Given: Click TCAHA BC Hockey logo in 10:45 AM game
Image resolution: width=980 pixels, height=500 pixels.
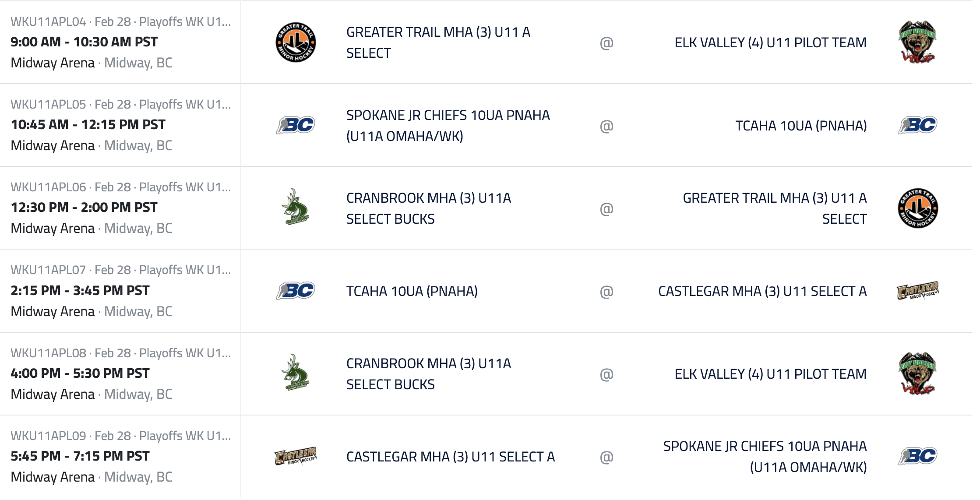Looking at the screenshot, I should click(917, 125).
